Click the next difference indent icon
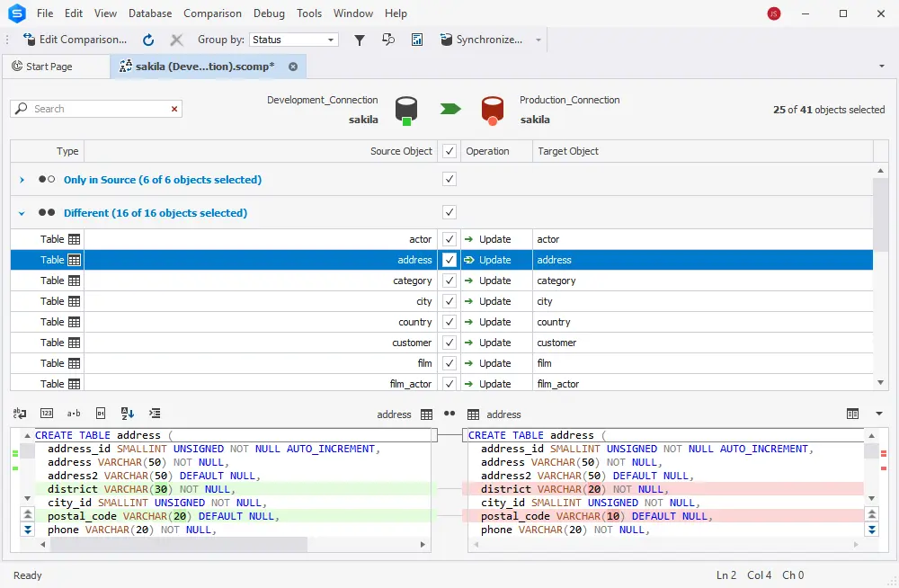 click(x=155, y=413)
